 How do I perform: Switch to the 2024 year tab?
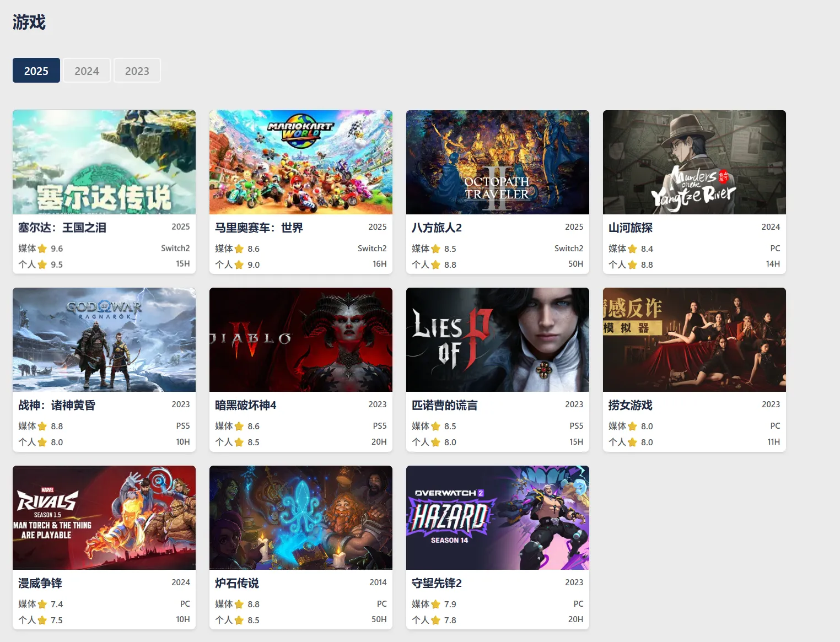pyautogui.click(x=87, y=71)
